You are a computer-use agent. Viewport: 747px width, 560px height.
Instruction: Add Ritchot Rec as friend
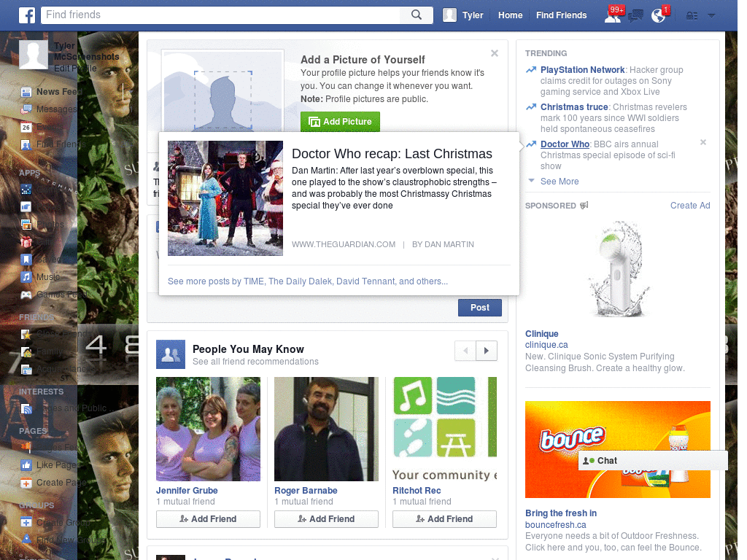coord(444,519)
